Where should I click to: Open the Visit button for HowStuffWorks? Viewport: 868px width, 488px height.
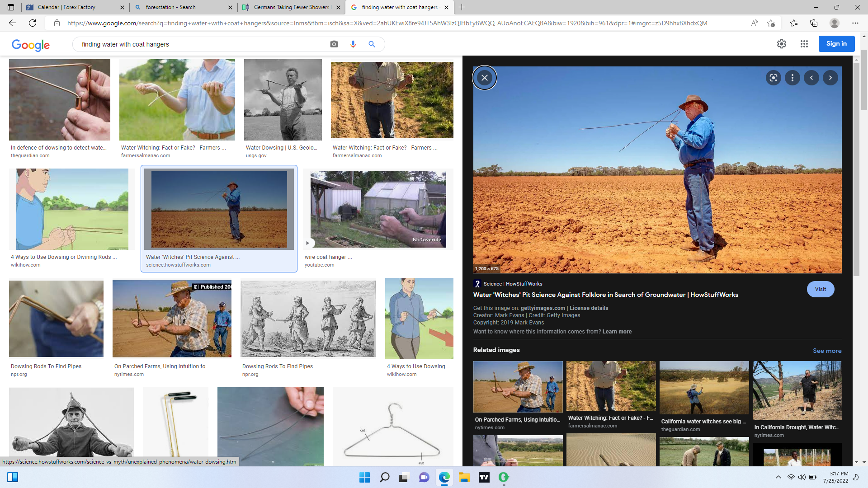(x=820, y=289)
